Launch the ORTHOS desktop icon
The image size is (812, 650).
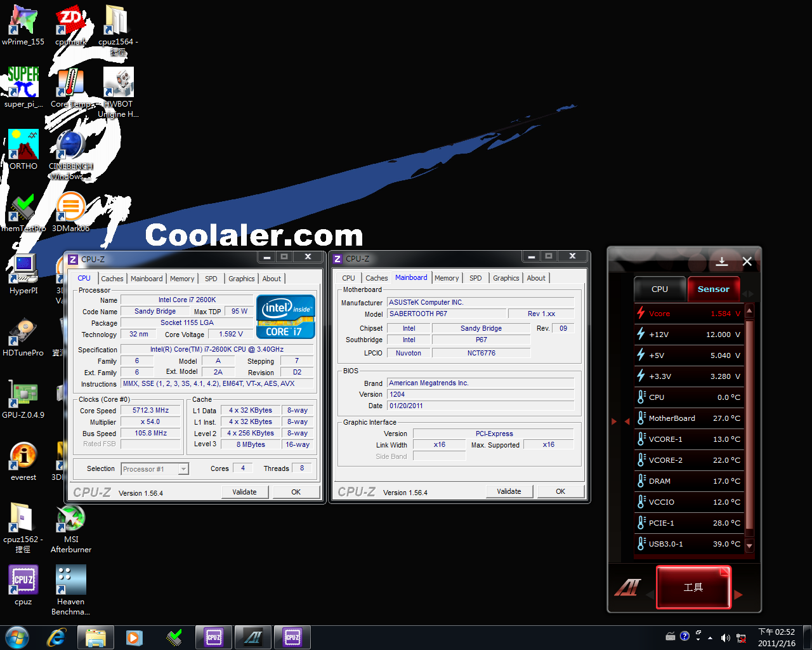tap(23, 150)
